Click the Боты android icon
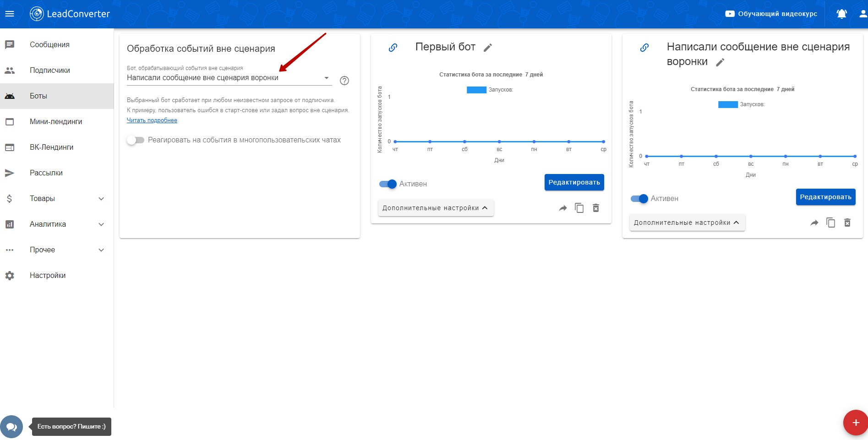This screenshot has width=868, height=440. click(10, 96)
